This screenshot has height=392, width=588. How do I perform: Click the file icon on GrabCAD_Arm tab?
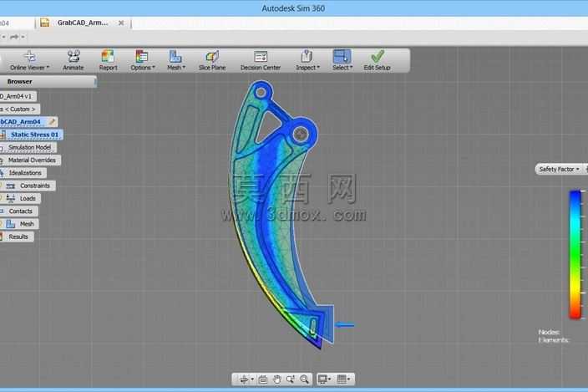click(x=45, y=23)
